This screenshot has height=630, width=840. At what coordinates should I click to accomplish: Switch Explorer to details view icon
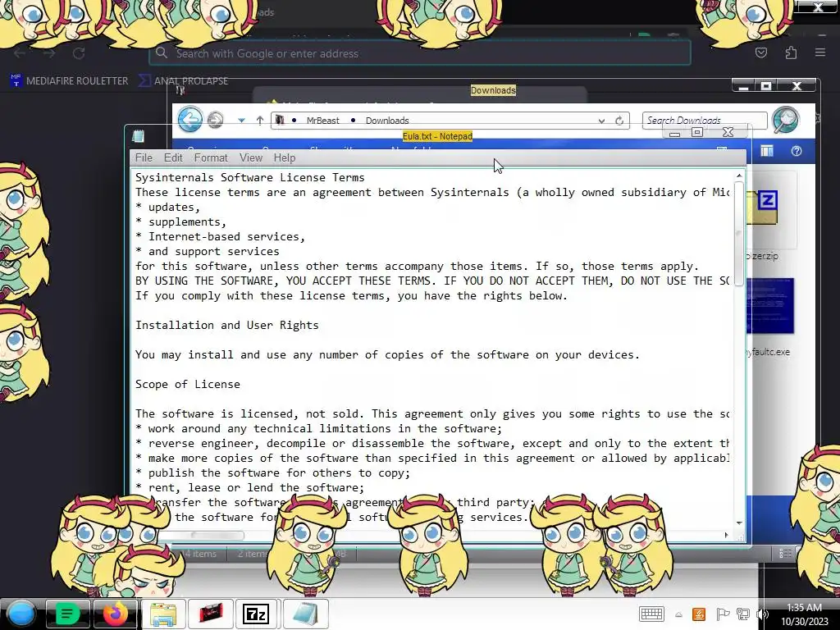pyautogui.click(x=785, y=554)
